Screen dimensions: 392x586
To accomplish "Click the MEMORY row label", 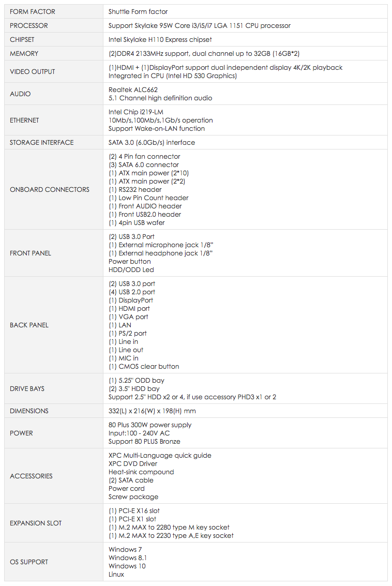I will pyautogui.click(x=24, y=53).
